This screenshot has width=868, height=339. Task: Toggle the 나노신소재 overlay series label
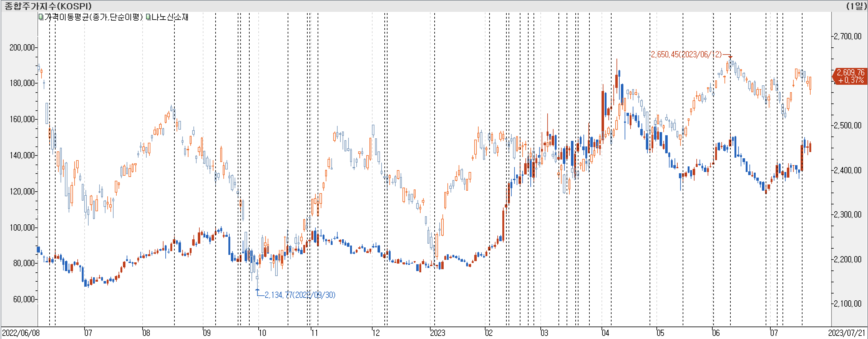point(170,17)
